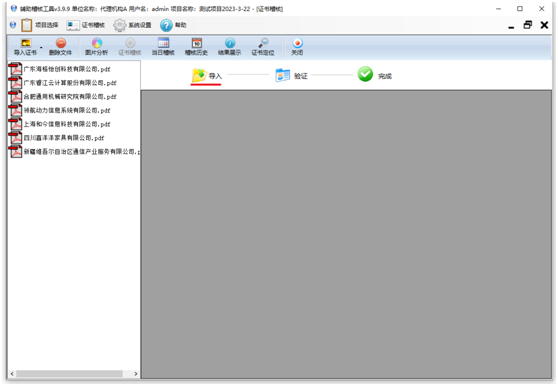Select file 广东海格怡创科技有限公司.pdf
The image size is (558, 386).
[60, 69]
